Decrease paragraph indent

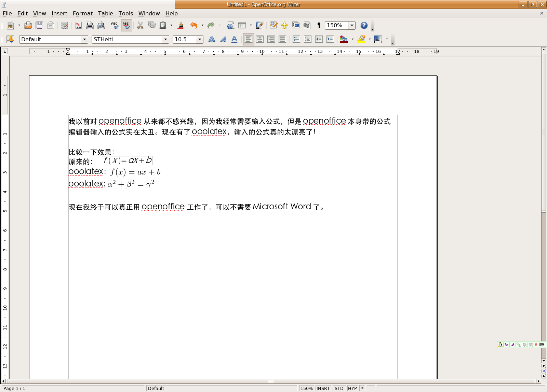tap(319, 39)
